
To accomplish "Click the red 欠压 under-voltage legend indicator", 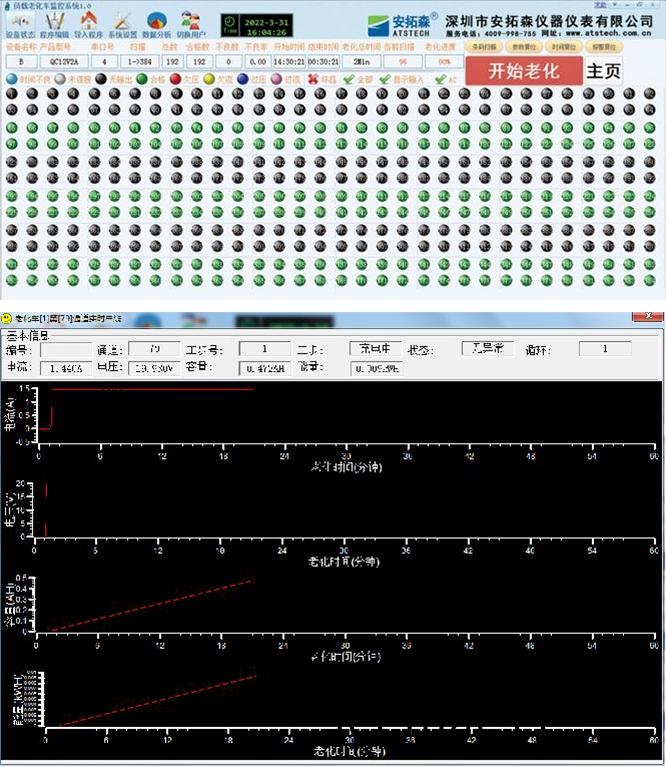I will point(176,78).
